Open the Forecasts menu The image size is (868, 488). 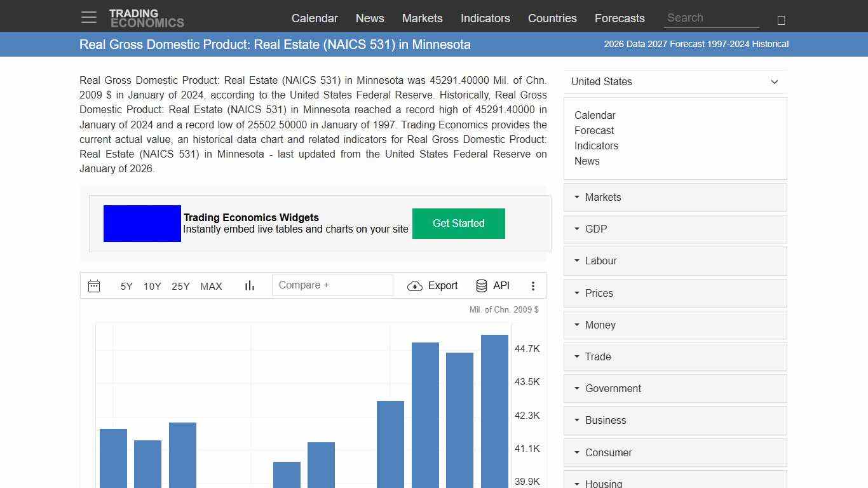[x=620, y=18]
